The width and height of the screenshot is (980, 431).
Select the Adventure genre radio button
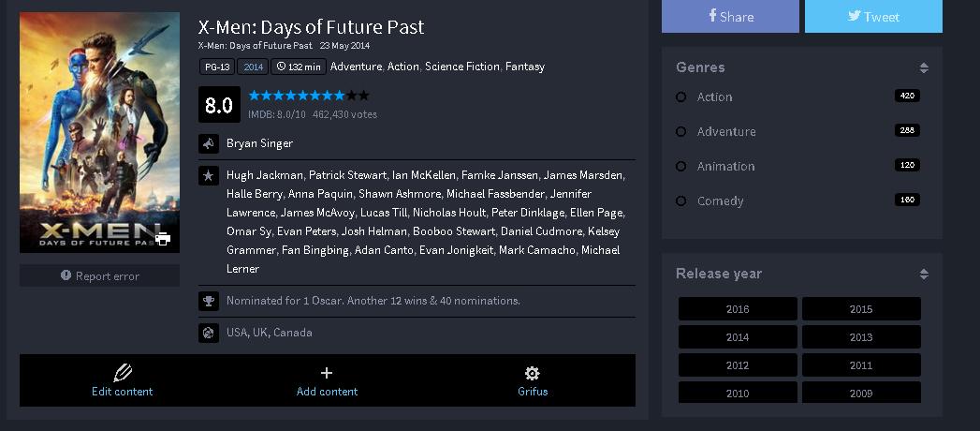tap(681, 132)
